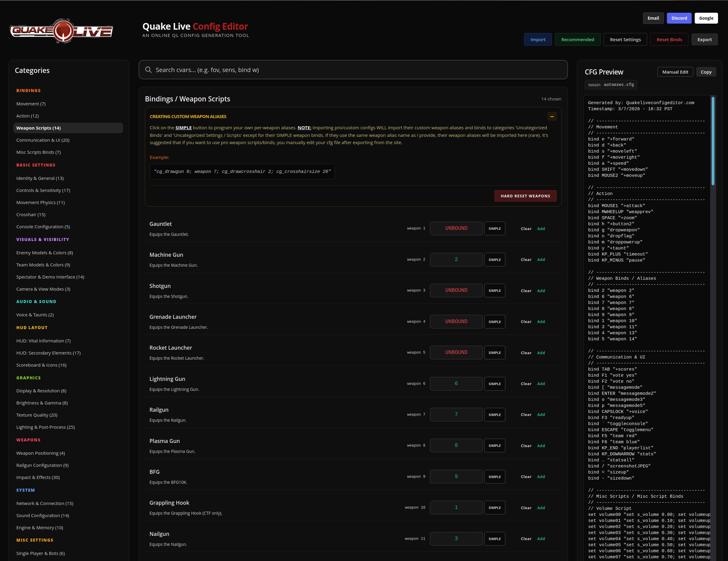Click the Import button
The image size is (728, 561).
click(x=538, y=39)
